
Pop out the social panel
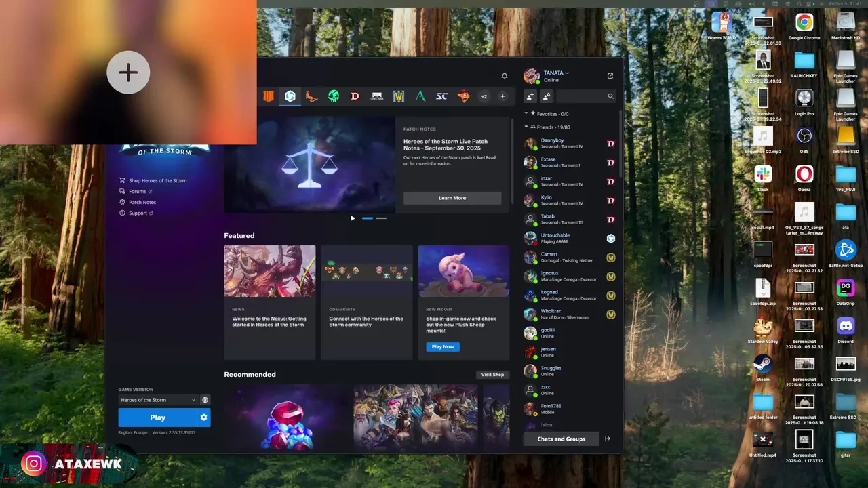coord(610,76)
